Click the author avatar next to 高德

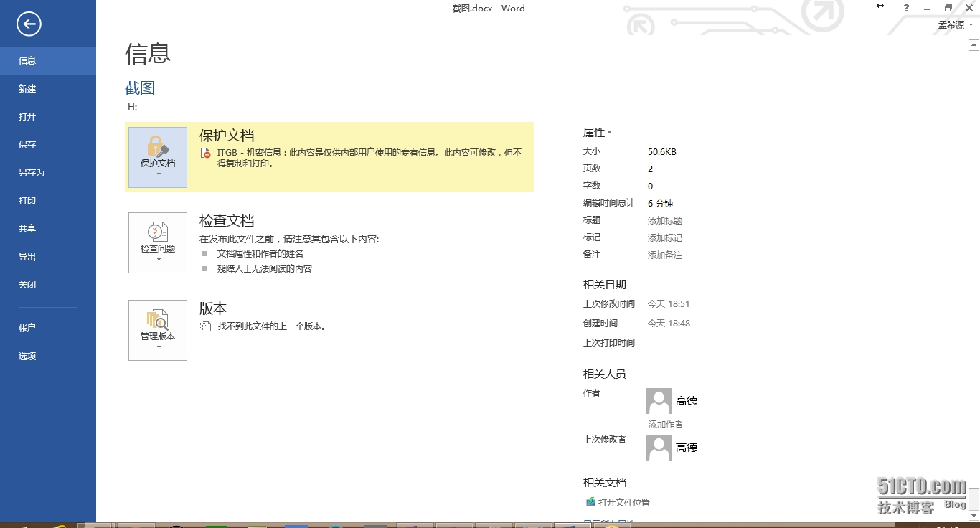659,401
